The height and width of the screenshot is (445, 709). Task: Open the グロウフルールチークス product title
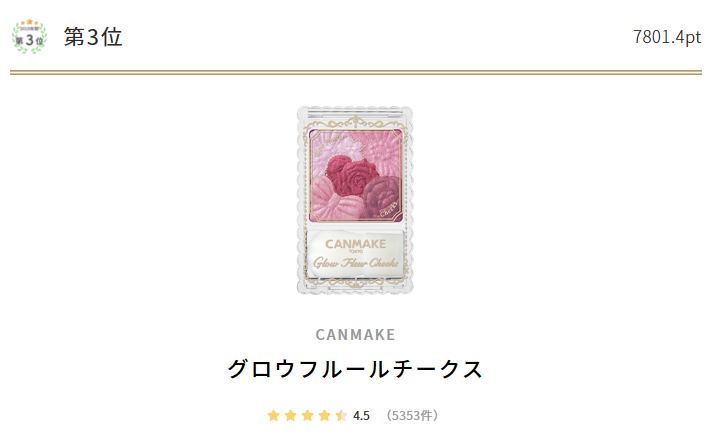pos(355,369)
